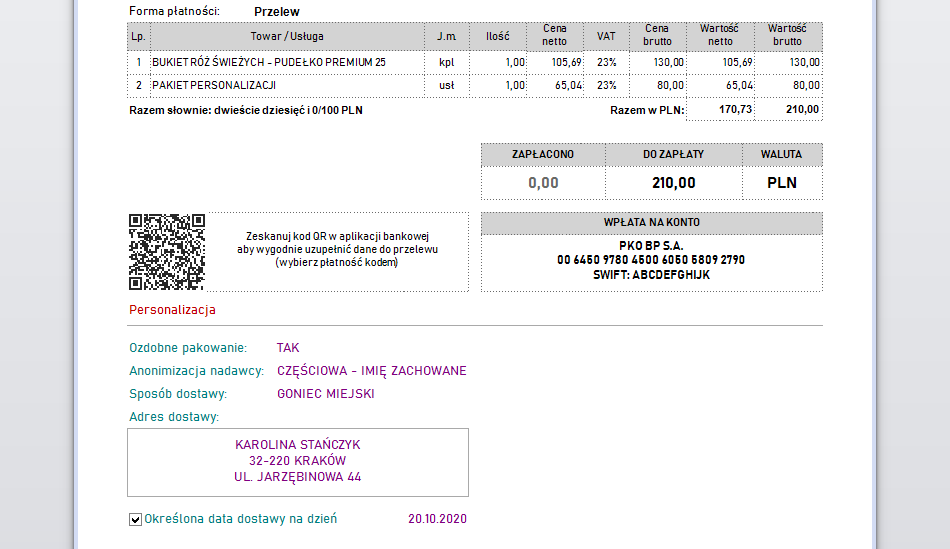The width and height of the screenshot is (950, 549).
Task: Click the 'Zapłacono' amount 0,00
Action: 542,183
